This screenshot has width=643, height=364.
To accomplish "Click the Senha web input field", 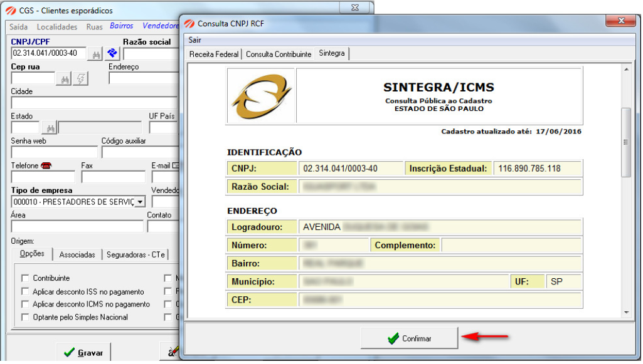I will tap(54, 152).
